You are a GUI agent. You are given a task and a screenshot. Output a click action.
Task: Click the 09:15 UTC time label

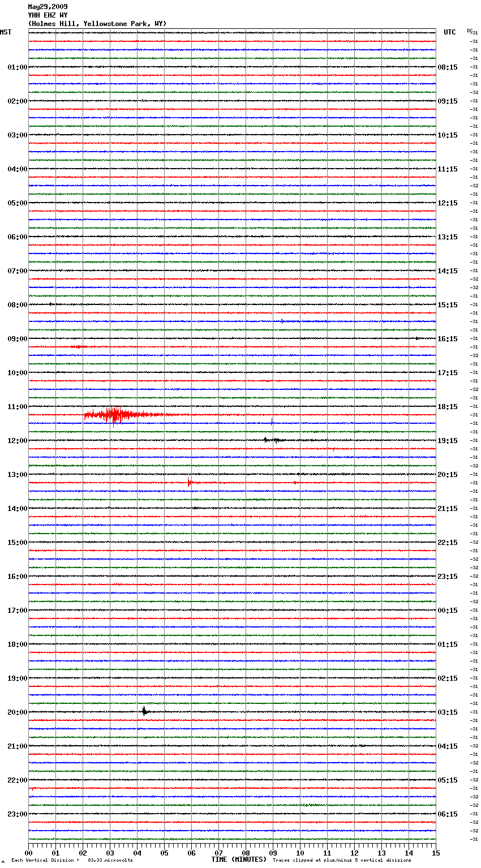[x=448, y=101]
